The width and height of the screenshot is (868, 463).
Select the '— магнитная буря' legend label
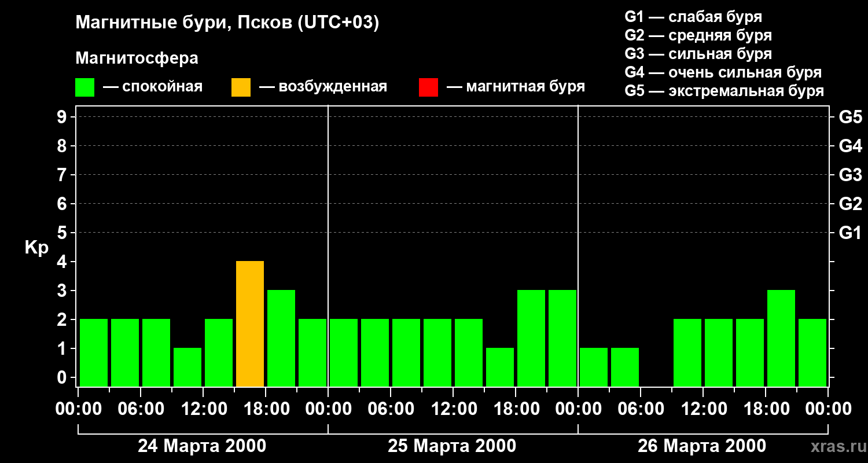coord(516,87)
